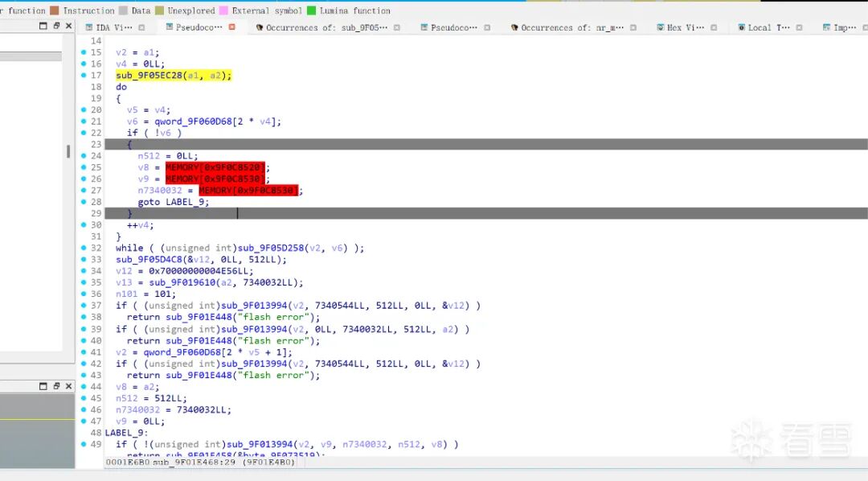This screenshot has width=868, height=481.
Task: Click sub_9F013994 call on line 49
Action: coord(260,445)
